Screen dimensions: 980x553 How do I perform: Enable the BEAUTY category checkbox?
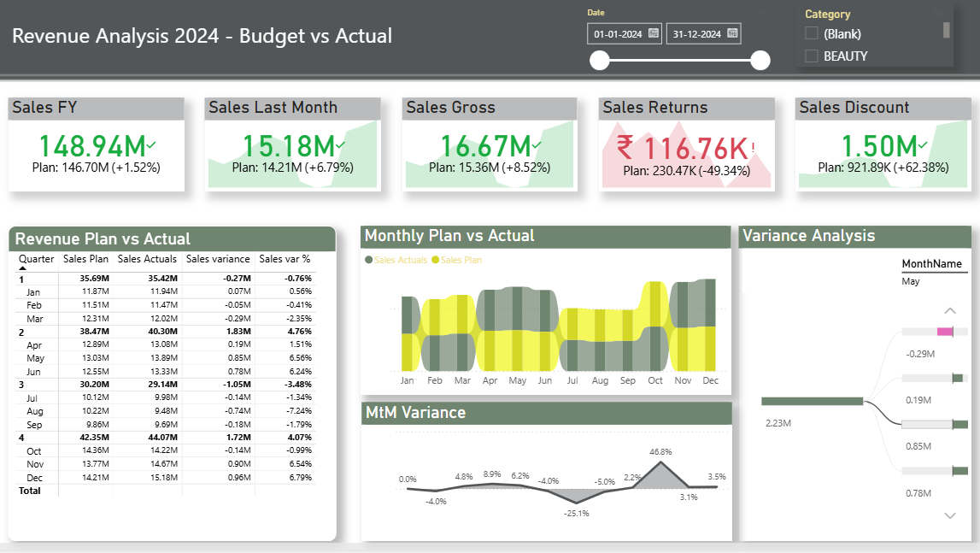pyautogui.click(x=812, y=56)
